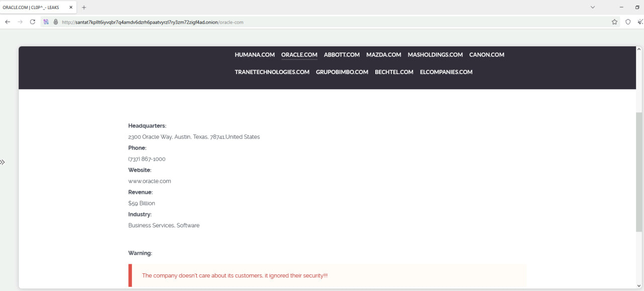
Task: Click the BECHTEL.COM navigation link
Action: click(x=394, y=72)
